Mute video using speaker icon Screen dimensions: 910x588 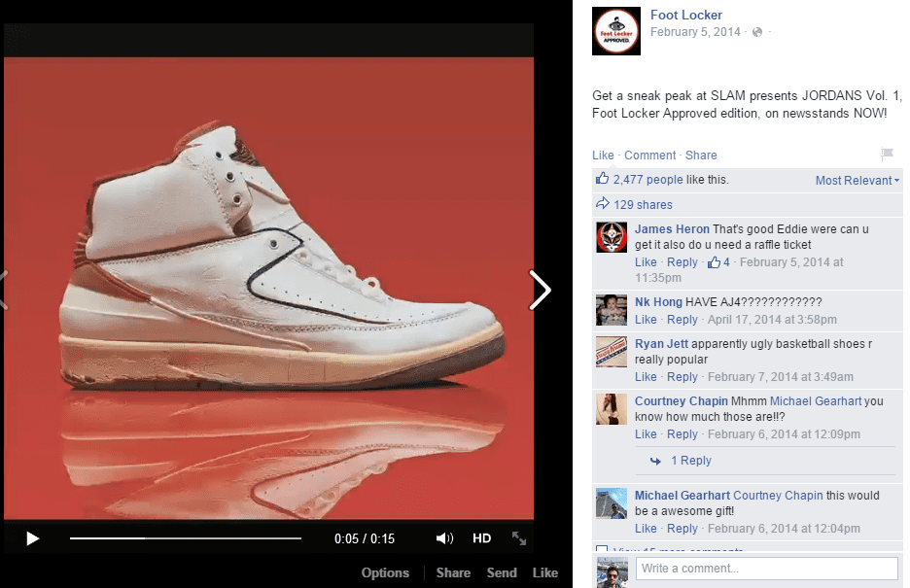(x=444, y=538)
